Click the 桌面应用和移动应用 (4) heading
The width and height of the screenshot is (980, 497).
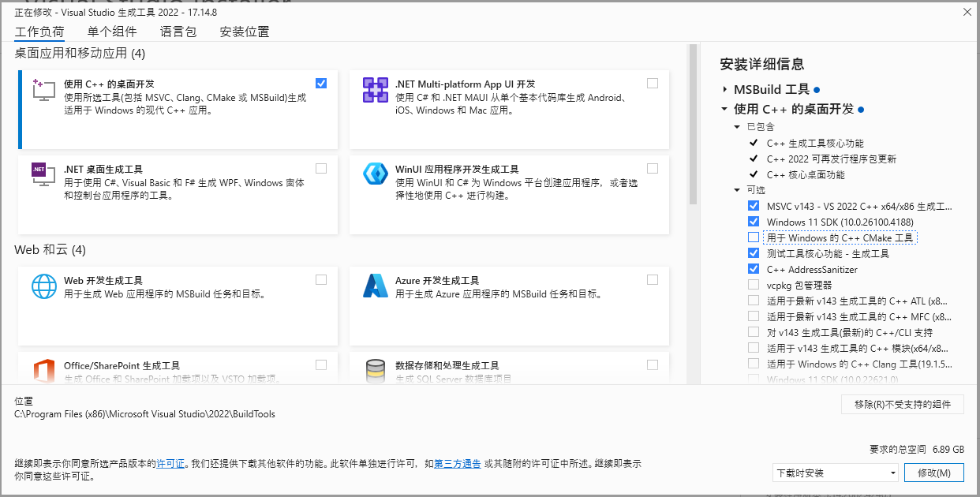[x=80, y=54]
